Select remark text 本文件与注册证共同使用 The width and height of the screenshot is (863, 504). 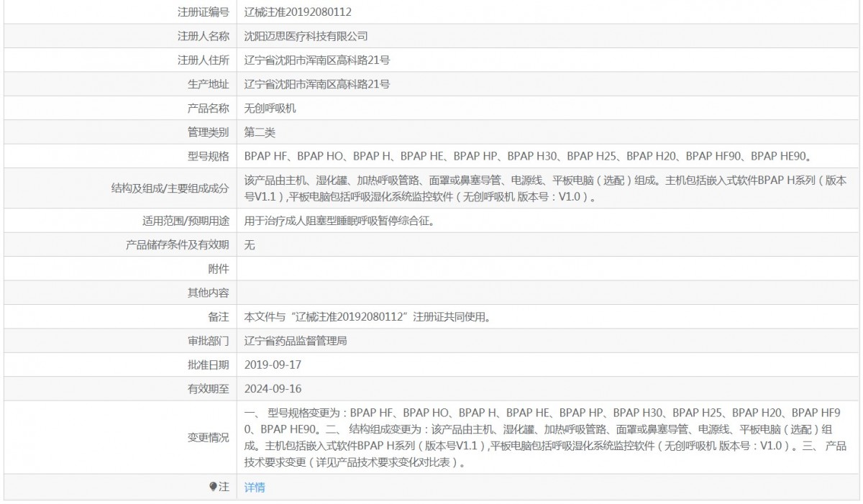(x=368, y=317)
